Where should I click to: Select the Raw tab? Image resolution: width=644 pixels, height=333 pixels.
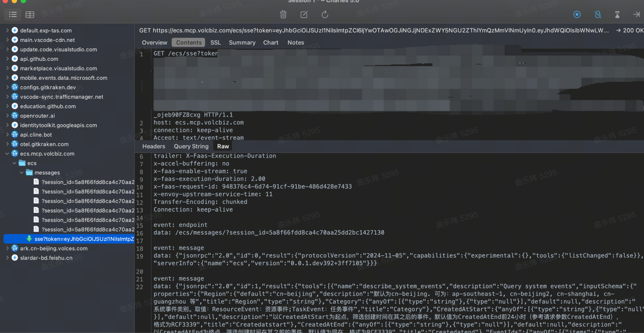[223, 147]
